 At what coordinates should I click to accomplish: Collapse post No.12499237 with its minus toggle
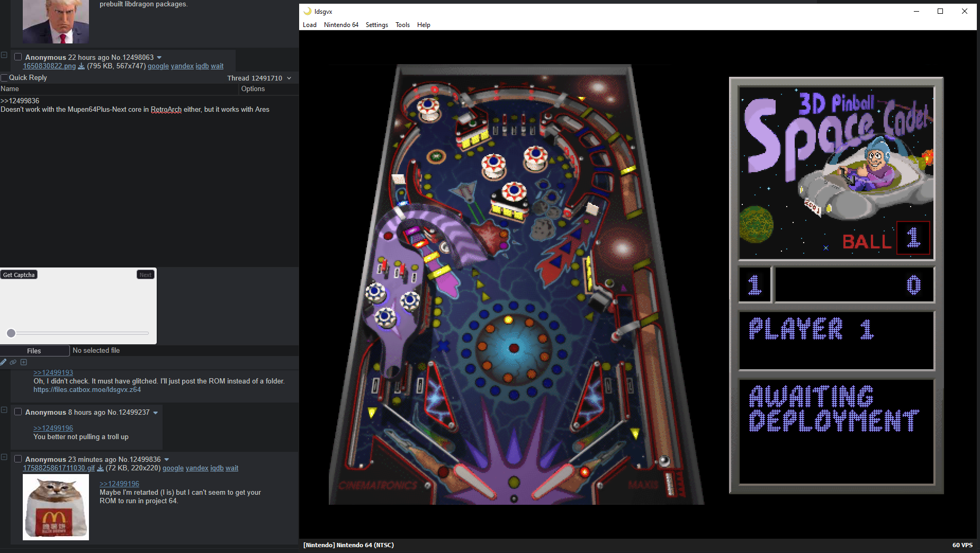[x=4, y=410]
